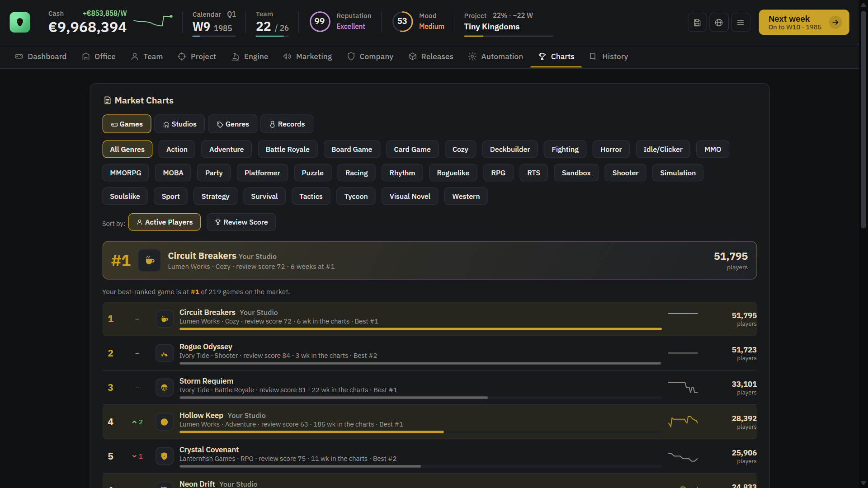Open the Dashboard tab

[41, 56]
